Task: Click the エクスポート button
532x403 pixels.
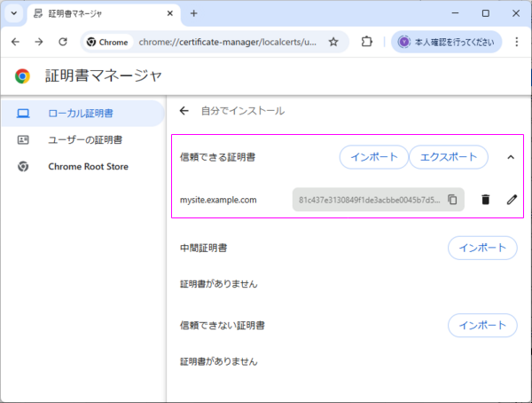Action: pos(449,157)
